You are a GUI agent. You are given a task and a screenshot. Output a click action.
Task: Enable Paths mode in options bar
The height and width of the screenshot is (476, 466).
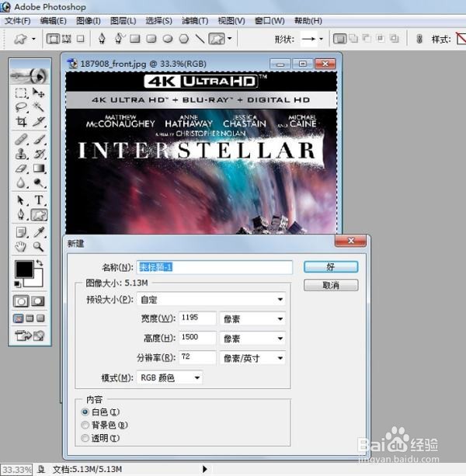(67, 39)
